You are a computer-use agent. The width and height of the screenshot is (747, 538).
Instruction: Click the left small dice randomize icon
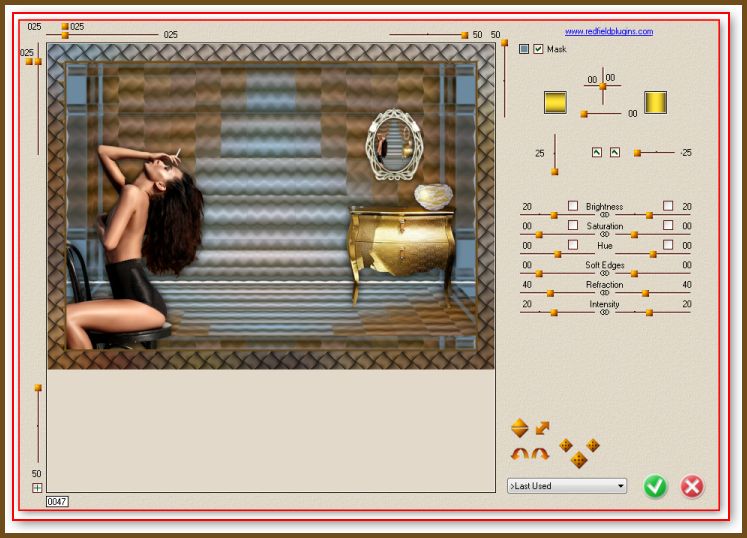[565, 445]
